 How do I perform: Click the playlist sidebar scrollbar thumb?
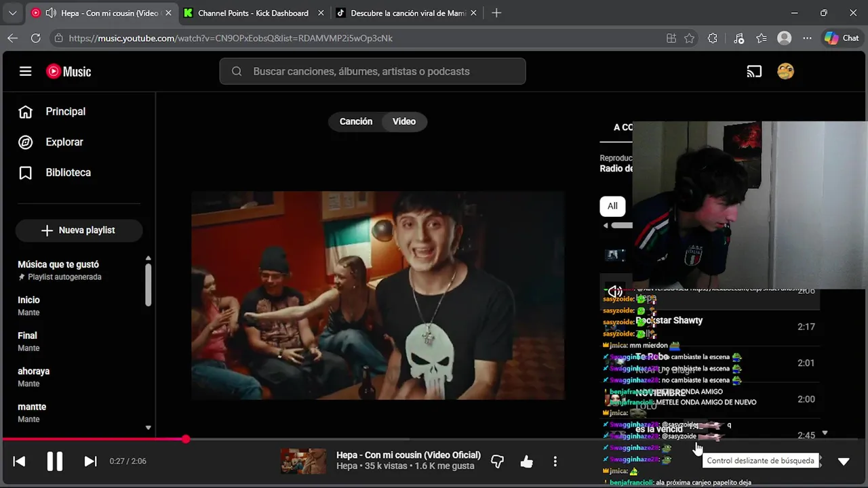[x=148, y=285]
